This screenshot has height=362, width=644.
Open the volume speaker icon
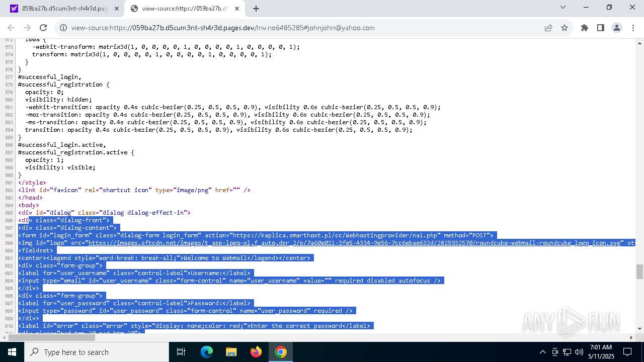(x=579, y=352)
